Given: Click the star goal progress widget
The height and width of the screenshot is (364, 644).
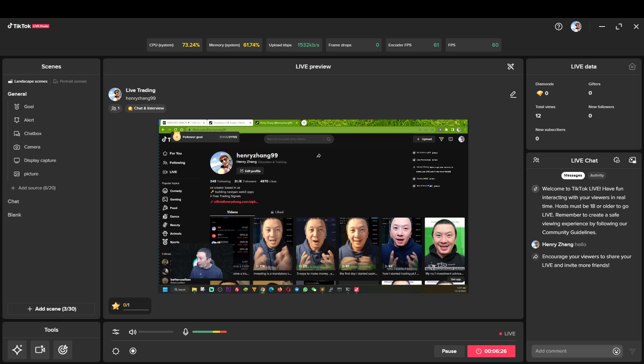Looking at the screenshot, I should (130, 306).
